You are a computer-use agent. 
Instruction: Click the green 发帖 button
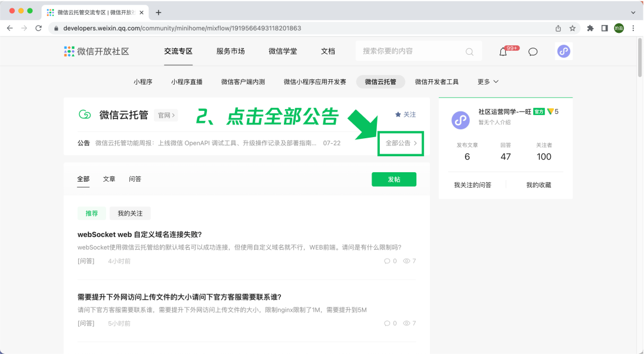(394, 179)
